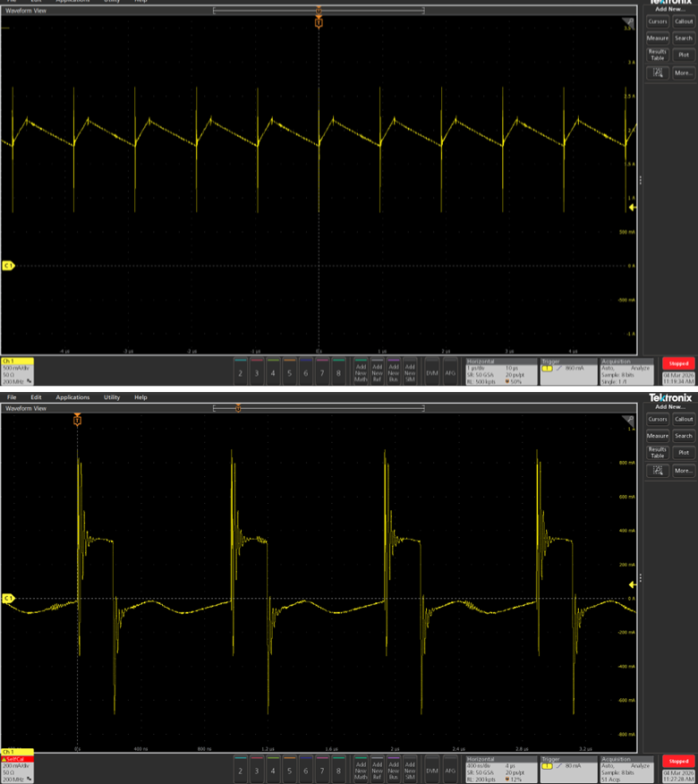Select the C1 ground marker in upper waveform
The height and width of the screenshot is (784, 698).
click(8, 266)
